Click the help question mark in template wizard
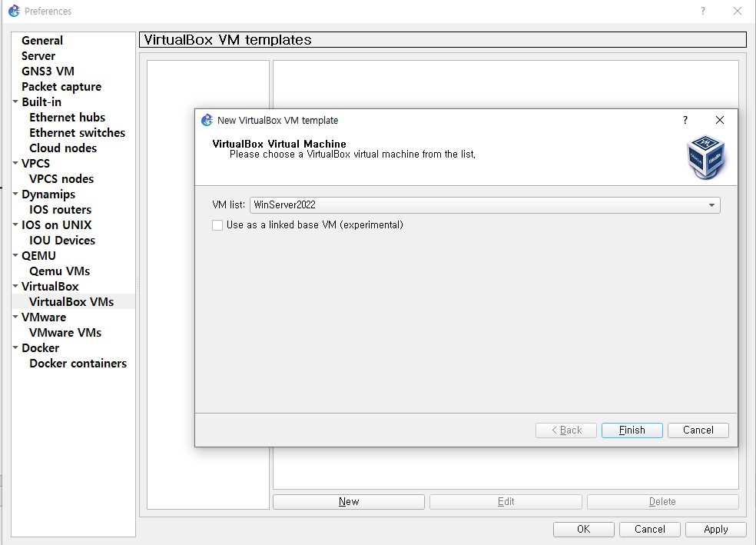This screenshot has width=756, height=545. (x=685, y=120)
